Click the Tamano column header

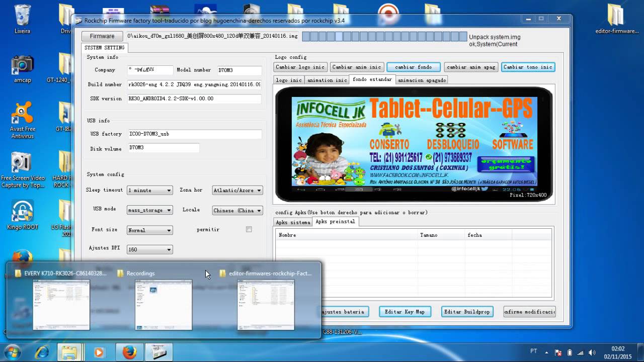click(442, 235)
